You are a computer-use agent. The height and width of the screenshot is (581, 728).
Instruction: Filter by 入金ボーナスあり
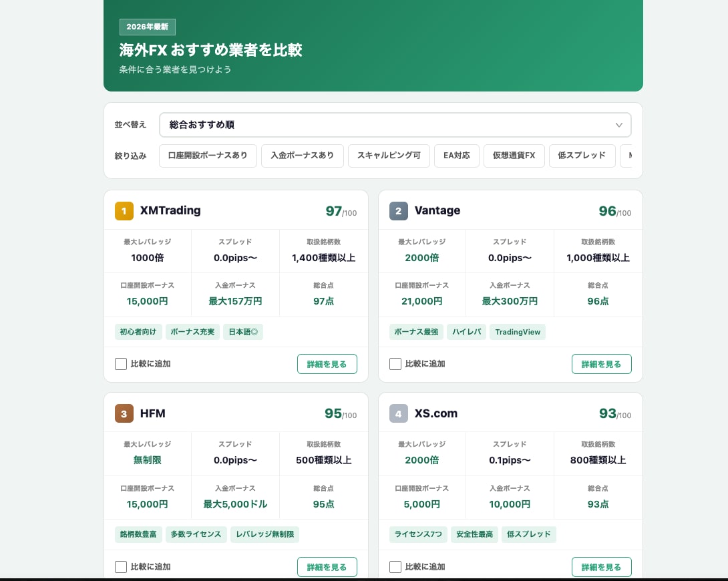[303, 156]
